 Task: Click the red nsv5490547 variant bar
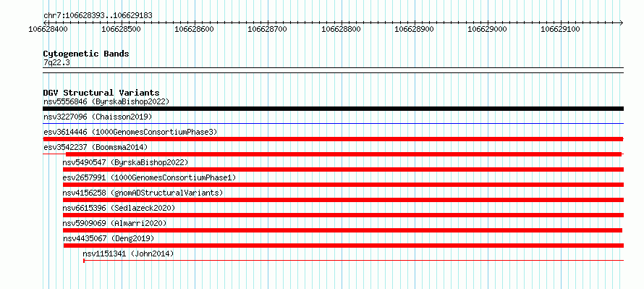click(343, 169)
